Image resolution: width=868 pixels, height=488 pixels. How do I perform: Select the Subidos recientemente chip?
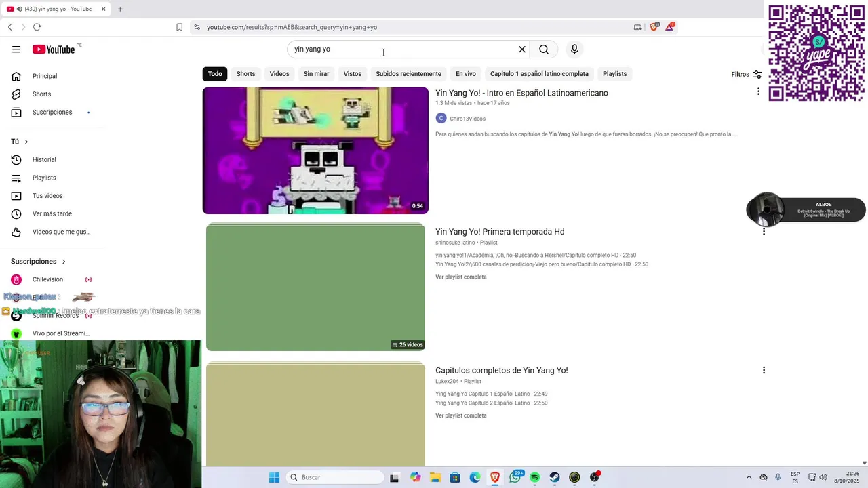pos(408,74)
